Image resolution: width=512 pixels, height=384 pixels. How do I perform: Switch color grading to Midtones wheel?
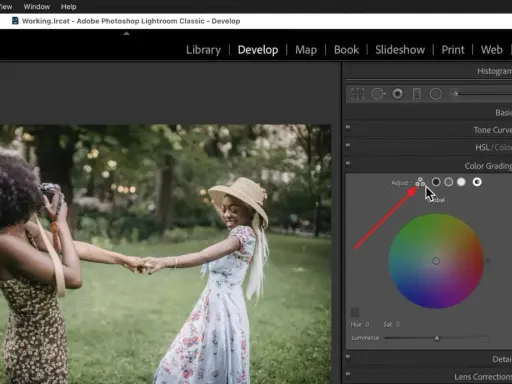449,182
